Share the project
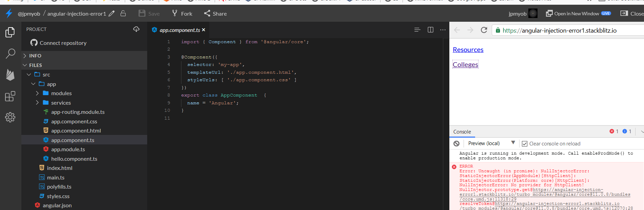Image resolution: width=644 pixels, height=210 pixels. tap(215, 14)
